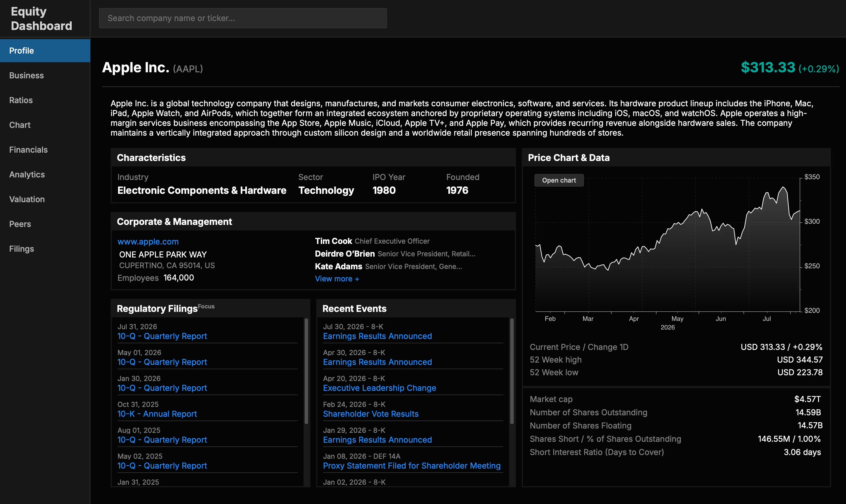Image resolution: width=846 pixels, height=504 pixels.
Task: Visit the www.apple.com website link
Action: tap(148, 241)
